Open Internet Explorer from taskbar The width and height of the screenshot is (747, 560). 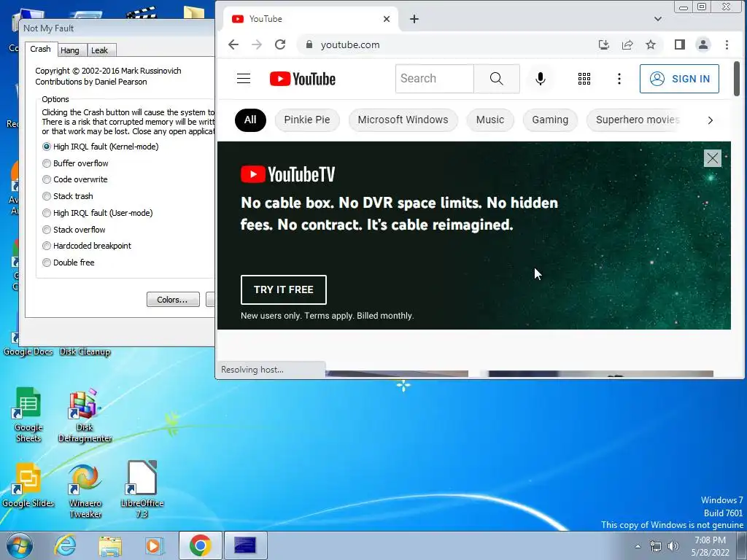coord(65,545)
